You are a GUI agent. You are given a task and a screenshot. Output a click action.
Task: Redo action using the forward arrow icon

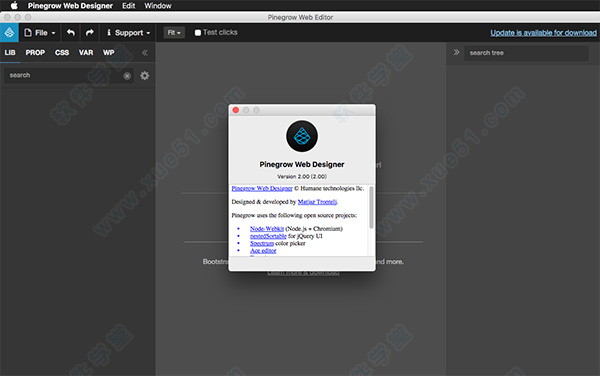click(x=90, y=33)
